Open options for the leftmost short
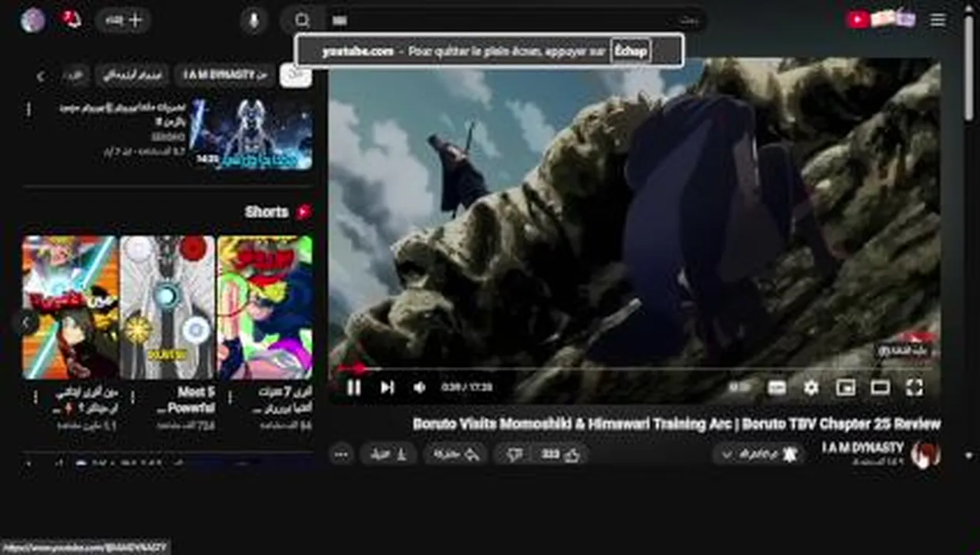Image resolution: width=980 pixels, height=555 pixels. pyautogui.click(x=35, y=398)
